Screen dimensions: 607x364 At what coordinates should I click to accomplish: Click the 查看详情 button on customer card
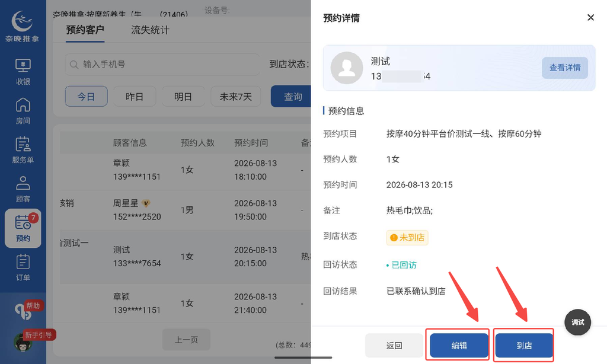coord(565,68)
